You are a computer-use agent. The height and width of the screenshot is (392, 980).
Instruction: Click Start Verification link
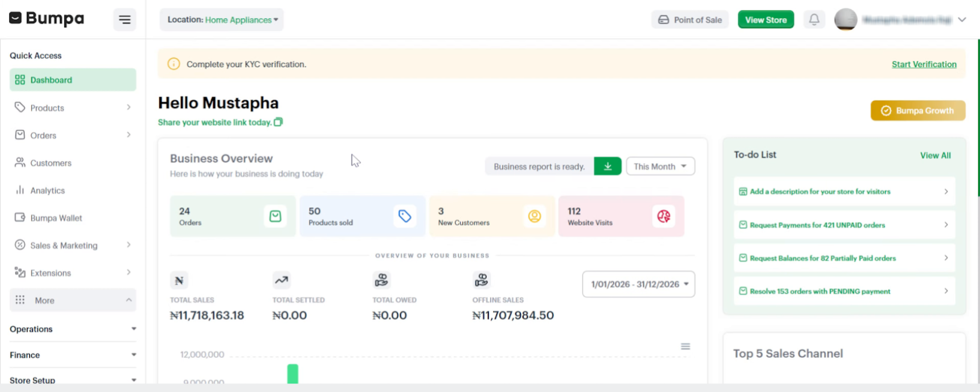924,64
